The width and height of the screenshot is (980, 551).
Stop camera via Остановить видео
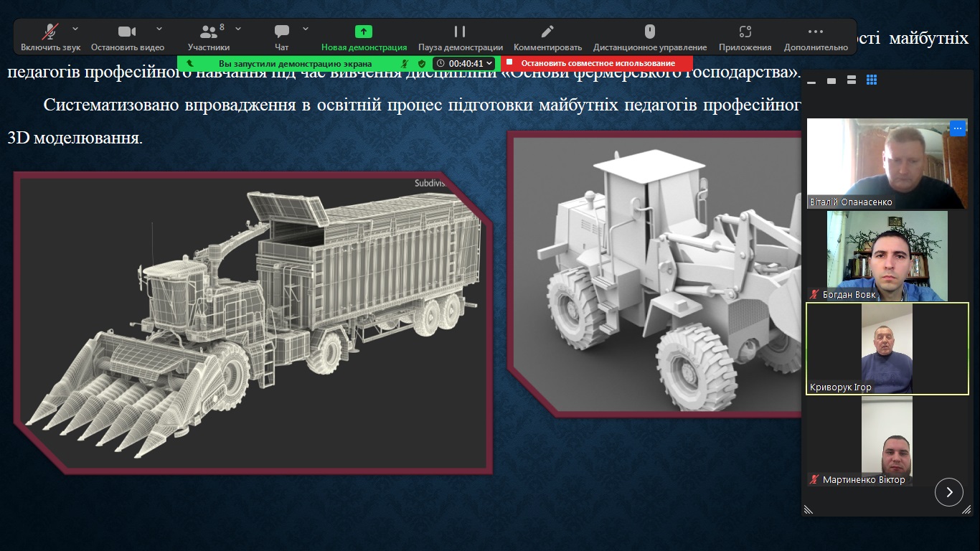click(127, 37)
